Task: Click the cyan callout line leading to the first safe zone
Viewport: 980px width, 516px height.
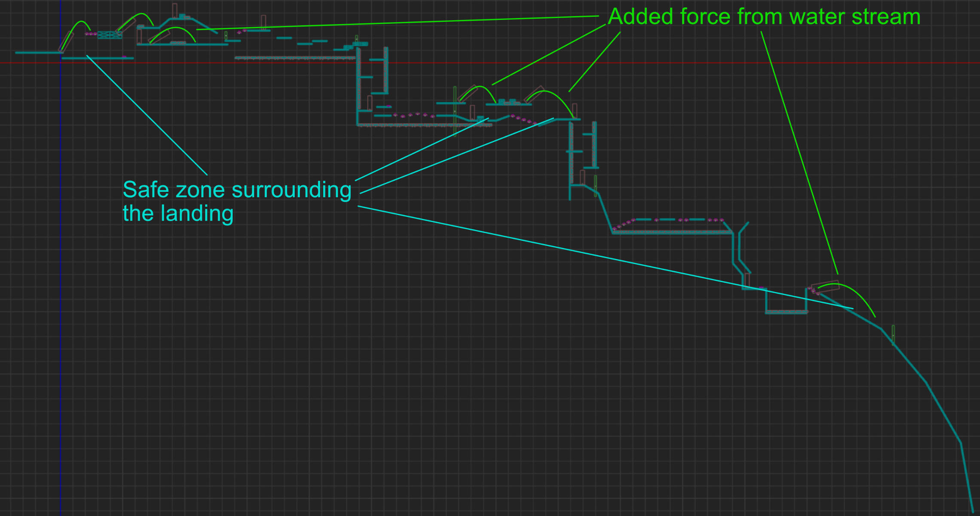Action: click(147, 115)
